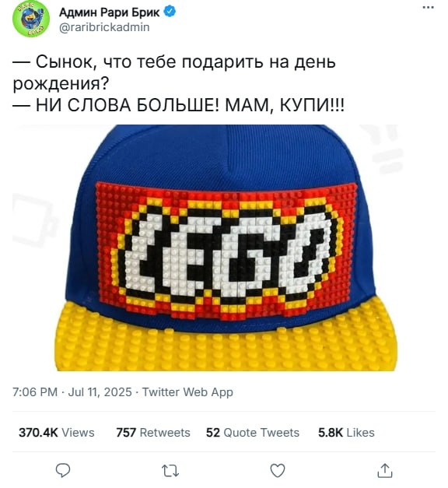Open the 52 Quote Tweets list

253,433
